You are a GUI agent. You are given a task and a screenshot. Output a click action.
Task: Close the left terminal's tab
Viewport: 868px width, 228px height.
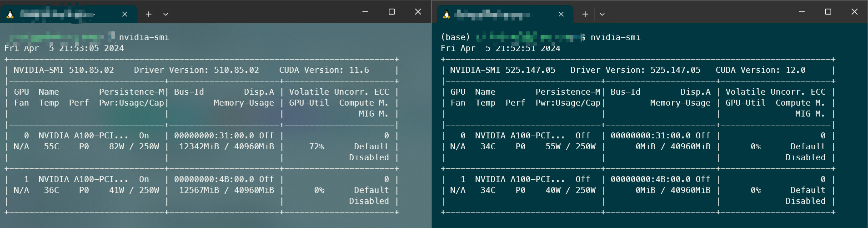(x=125, y=14)
